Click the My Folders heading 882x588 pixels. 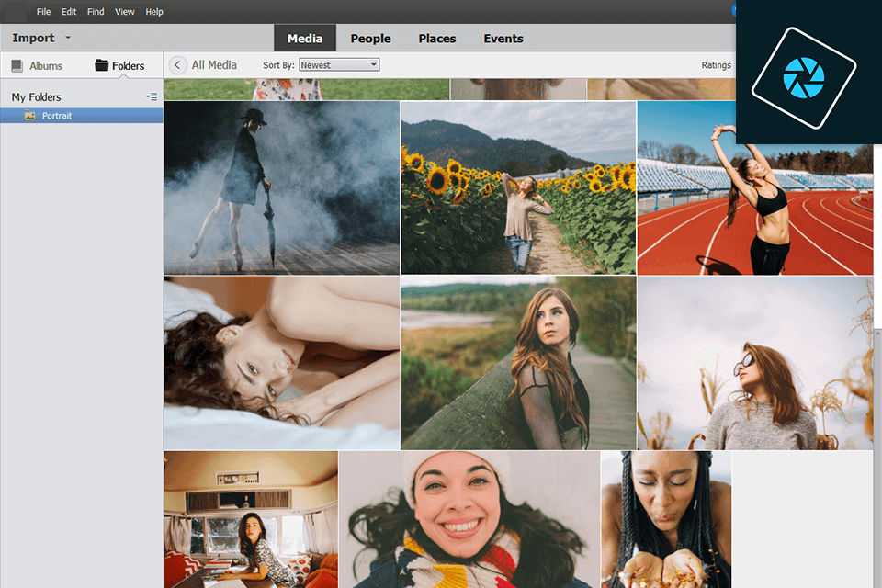tap(36, 97)
